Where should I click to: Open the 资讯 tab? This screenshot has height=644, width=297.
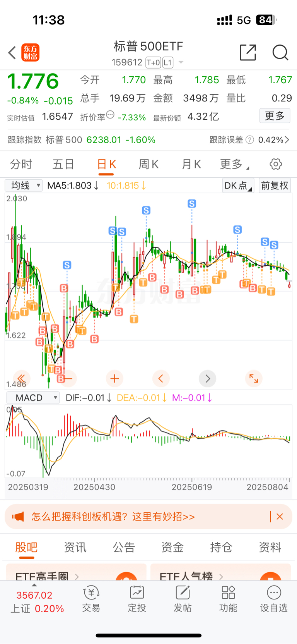[75, 547]
